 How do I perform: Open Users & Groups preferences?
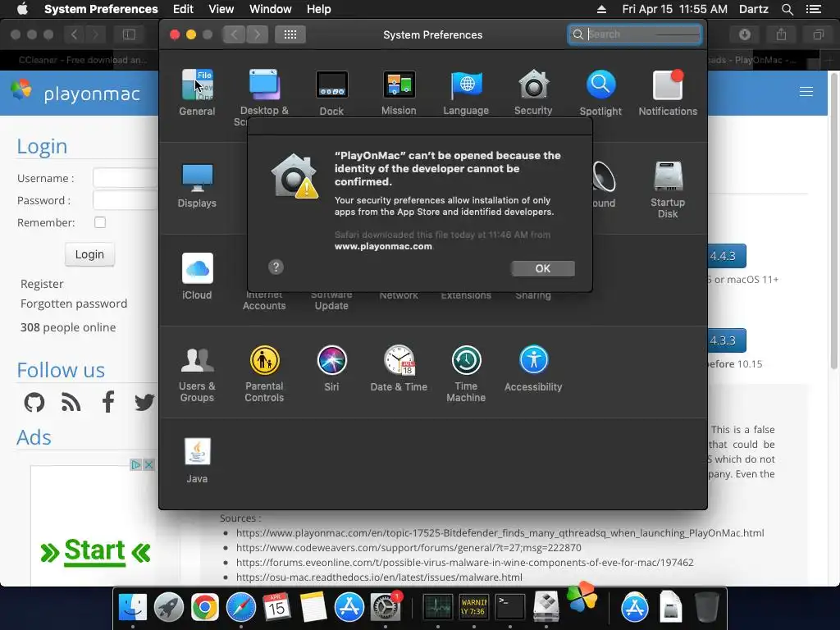pos(197,373)
